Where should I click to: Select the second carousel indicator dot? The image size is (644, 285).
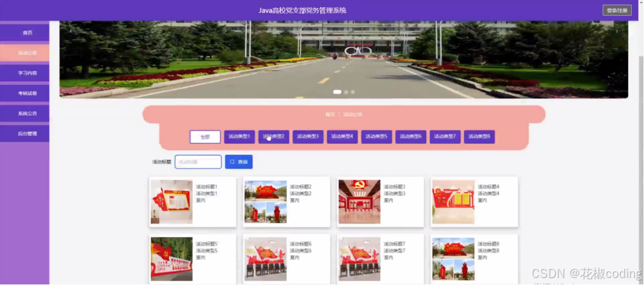click(346, 92)
